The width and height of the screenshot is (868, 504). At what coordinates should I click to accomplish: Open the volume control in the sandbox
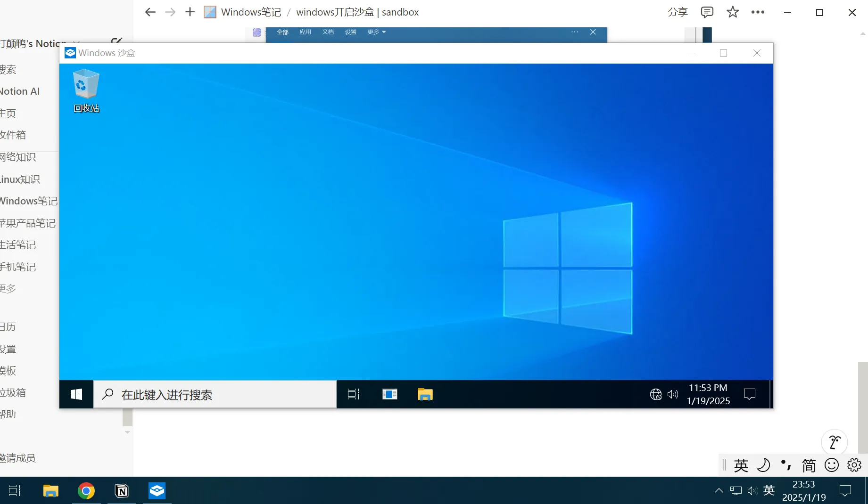click(x=672, y=394)
